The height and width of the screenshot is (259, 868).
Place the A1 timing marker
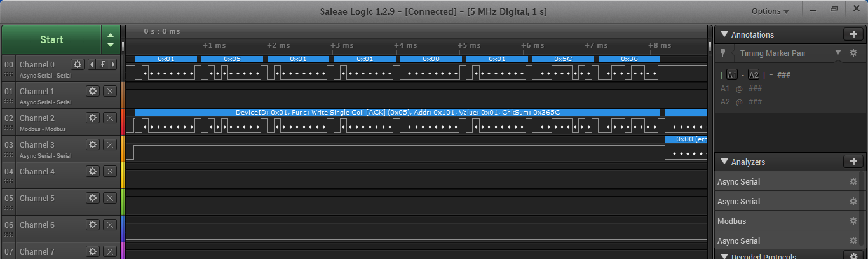tap(732, 74)
